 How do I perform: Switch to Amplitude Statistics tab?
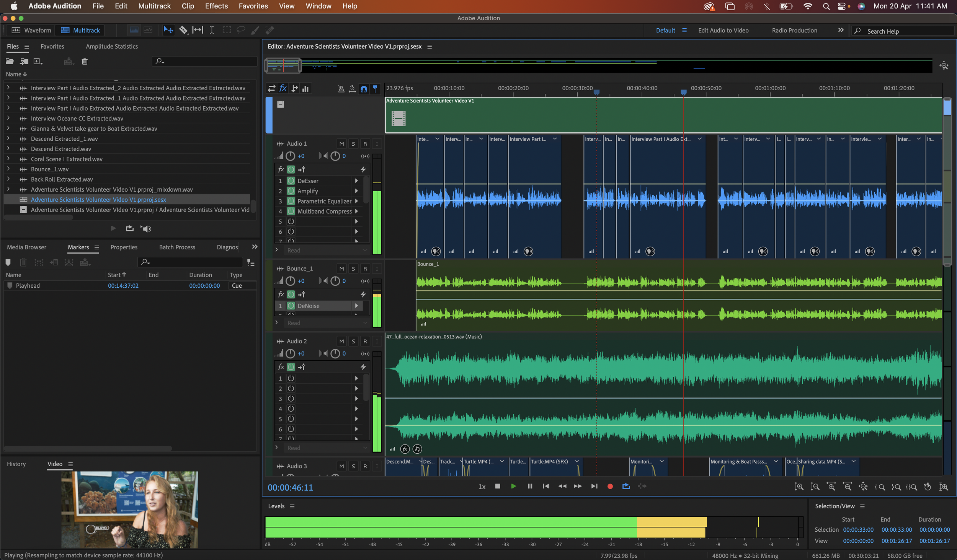(111, 46)
